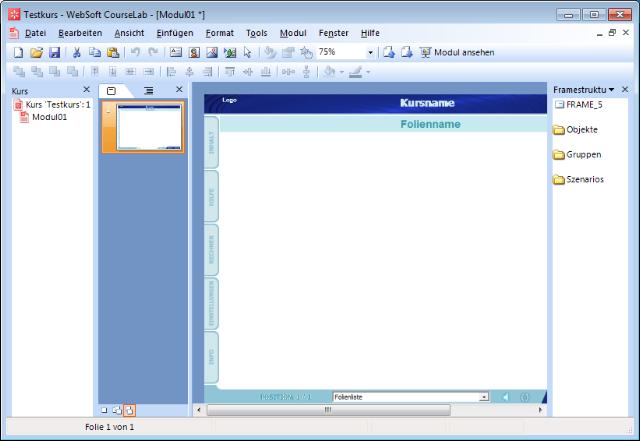Open the Modul menu
The width and height of the screenshot is (640, 441).
coord(293,33)
